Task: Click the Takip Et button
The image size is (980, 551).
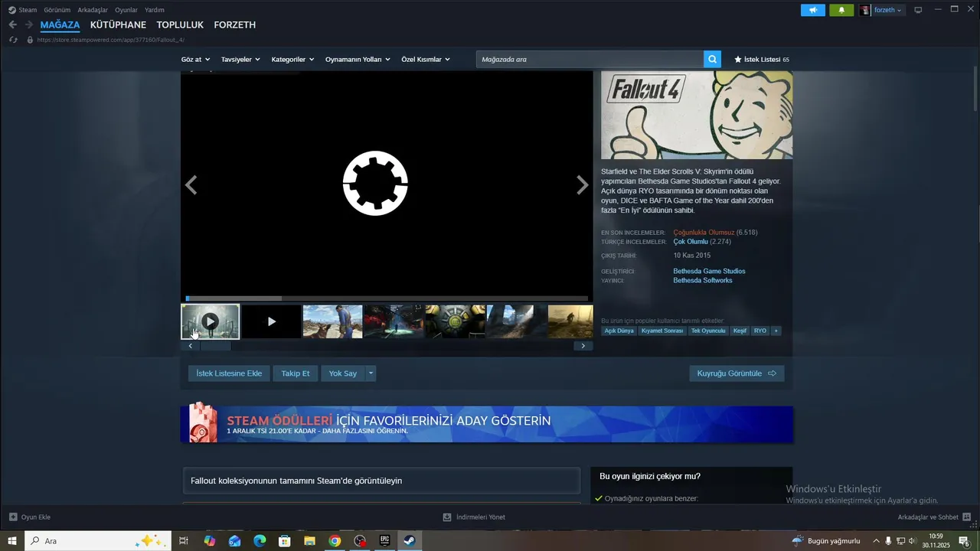Action: [296, 373]
